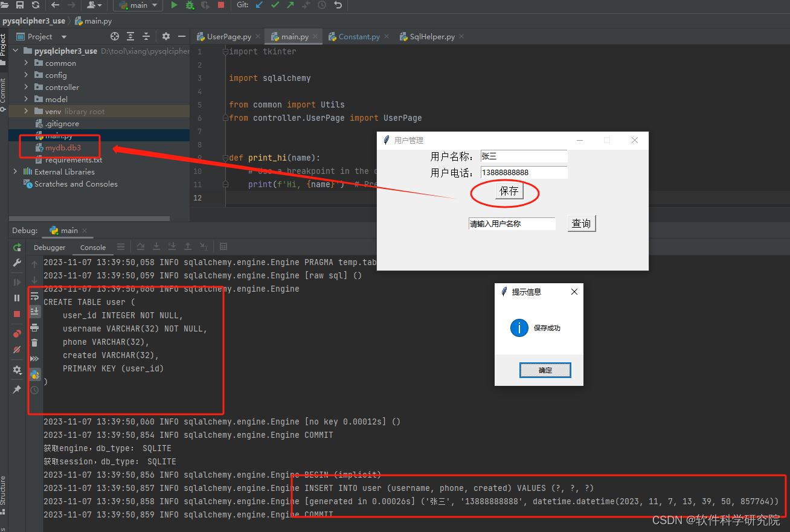
Task: Click the 用户名称 input field
Action: [524, 156]
